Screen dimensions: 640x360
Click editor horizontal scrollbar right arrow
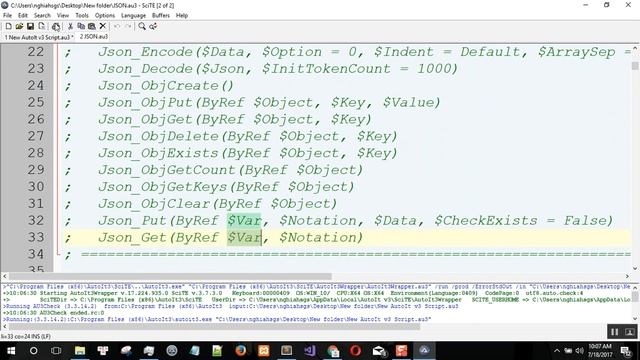click(627, 276)
